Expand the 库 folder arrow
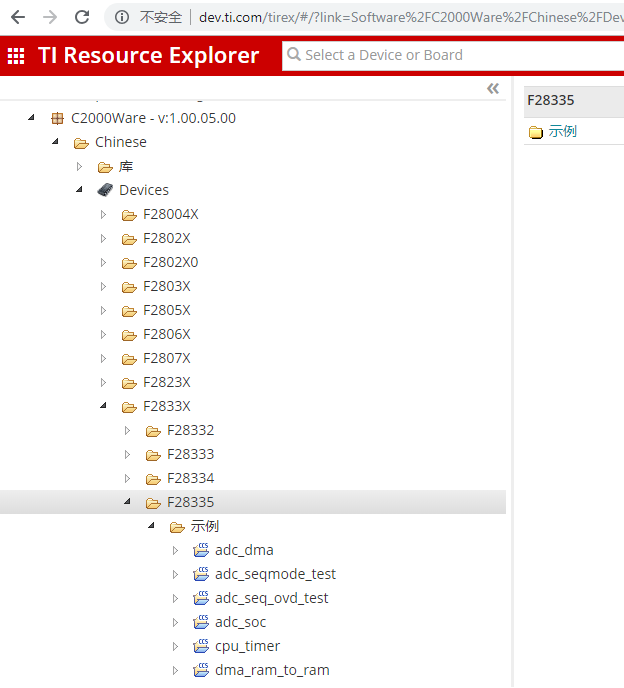 (x=79, y=166)
